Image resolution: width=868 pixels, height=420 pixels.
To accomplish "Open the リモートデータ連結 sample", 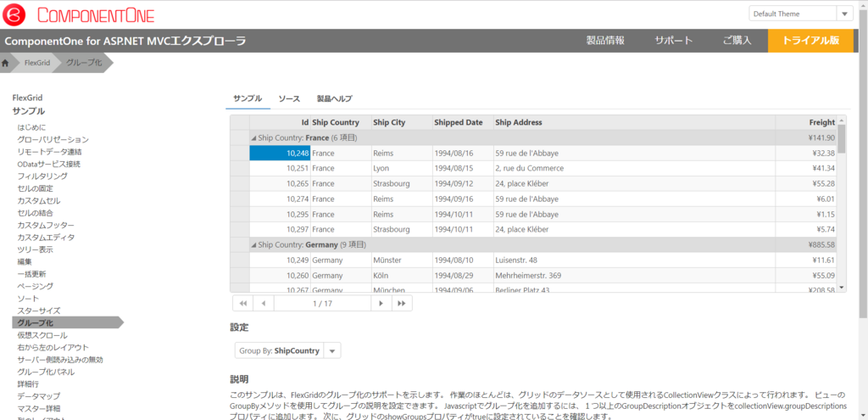I will click(x=50, y=152).
